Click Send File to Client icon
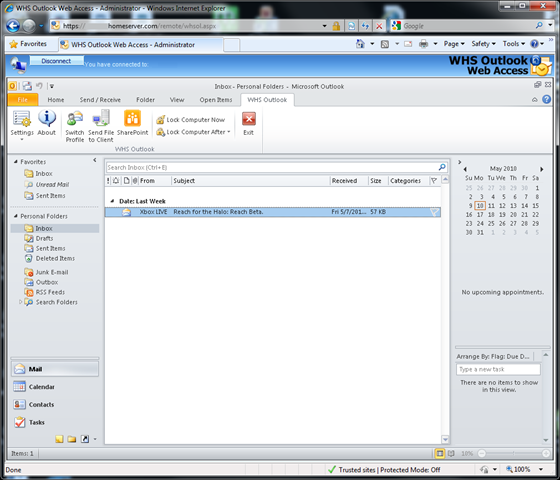Viewport: 560px width, 480px height. 101,119
